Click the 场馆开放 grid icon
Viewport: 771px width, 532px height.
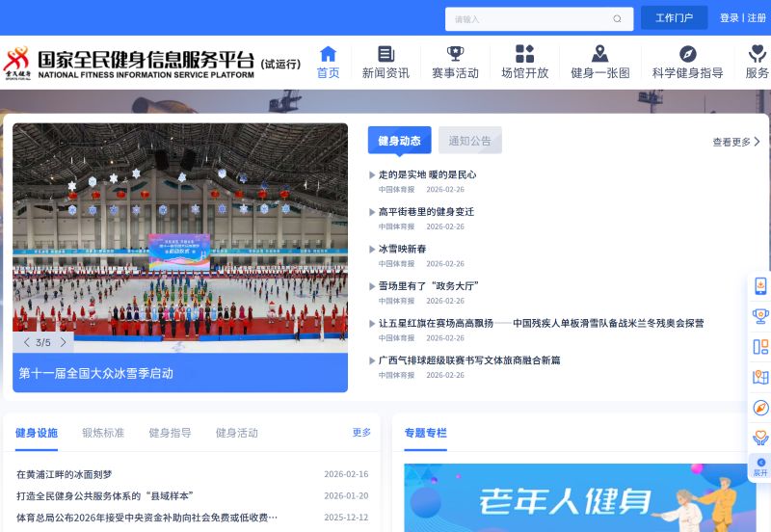click(524, 54)
